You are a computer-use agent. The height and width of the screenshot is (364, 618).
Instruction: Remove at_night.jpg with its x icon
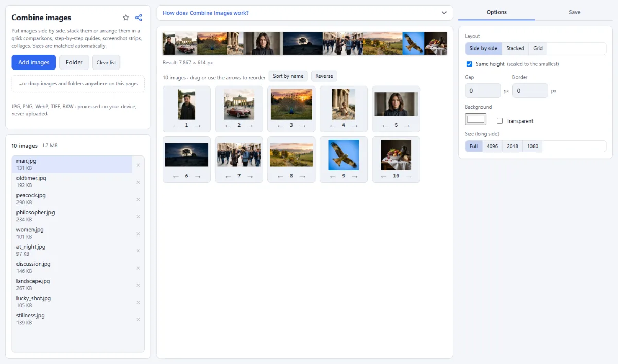[x=138, y=251]
